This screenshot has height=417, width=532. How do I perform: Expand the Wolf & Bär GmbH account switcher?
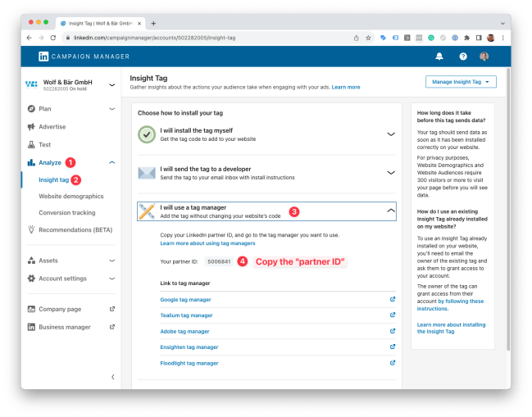pyautogui.click(x=111, y=84)
